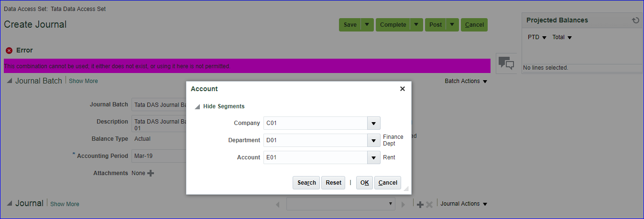Click into the Company input field
The image size is (644, 219).
(x=315, y=123)
